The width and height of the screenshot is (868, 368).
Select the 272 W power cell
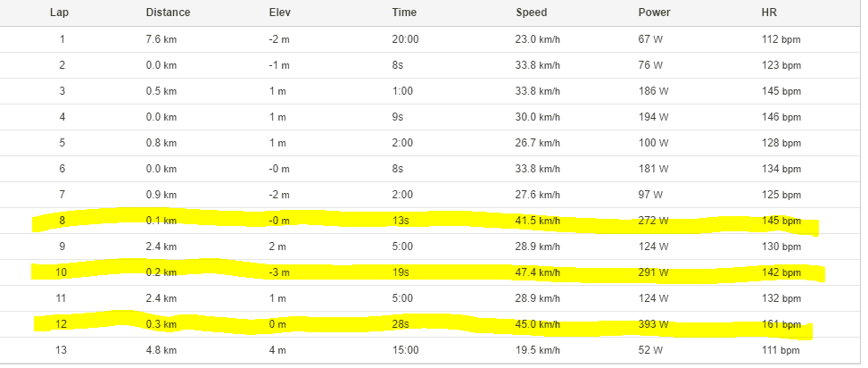[x=651, y=220]
